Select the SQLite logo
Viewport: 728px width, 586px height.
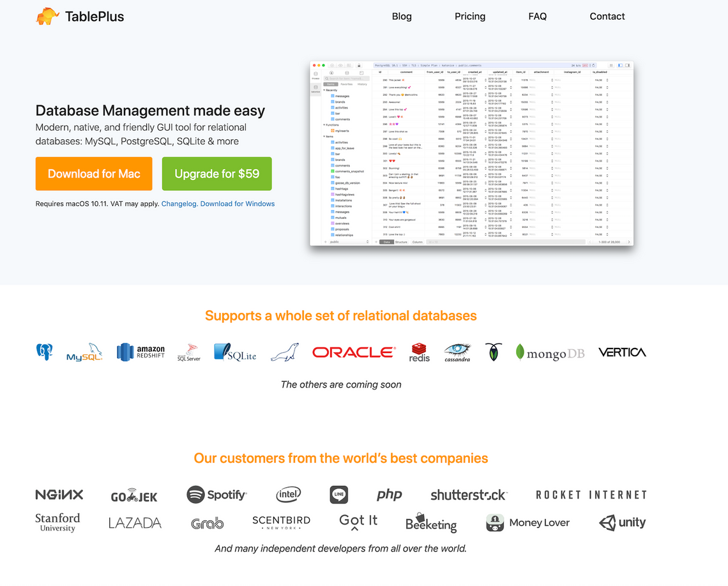235,352
